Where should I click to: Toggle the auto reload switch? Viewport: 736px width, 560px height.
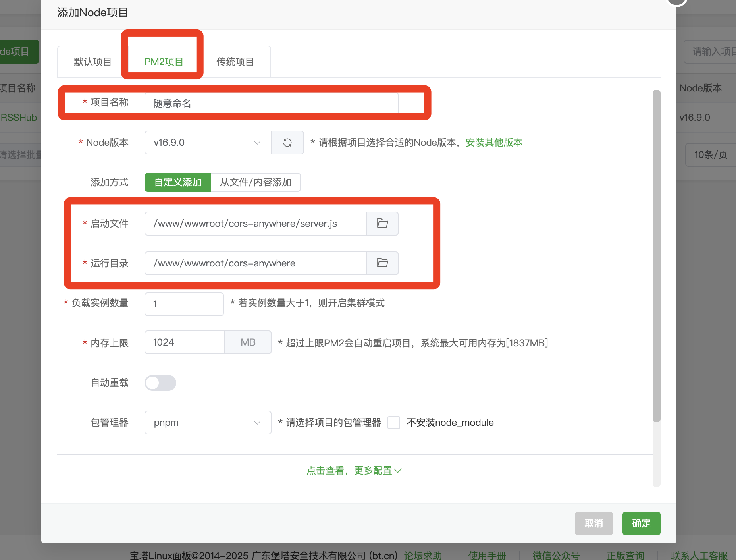(160, 383)
